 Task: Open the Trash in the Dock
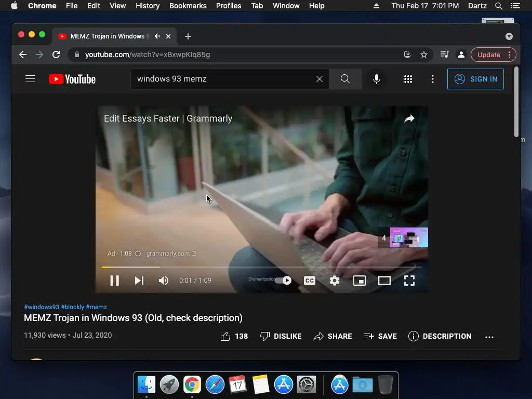pos(385,385)
